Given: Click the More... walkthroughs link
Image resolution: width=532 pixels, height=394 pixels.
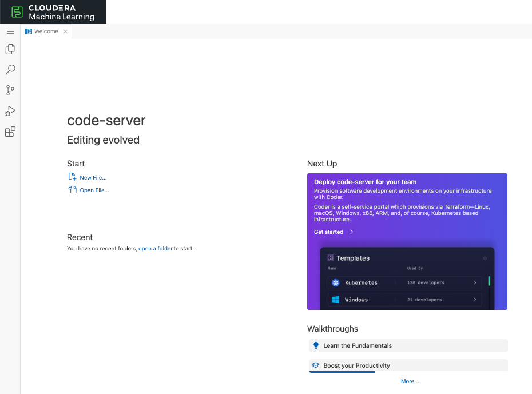Looking at the screenshot, I should (410, 381).
